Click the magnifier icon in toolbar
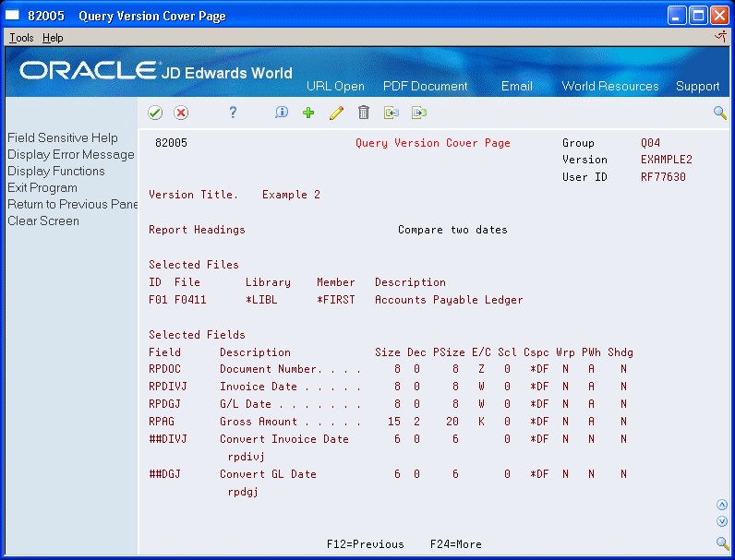735x560 pixels. pyautogui.click(x=720, y=113)
